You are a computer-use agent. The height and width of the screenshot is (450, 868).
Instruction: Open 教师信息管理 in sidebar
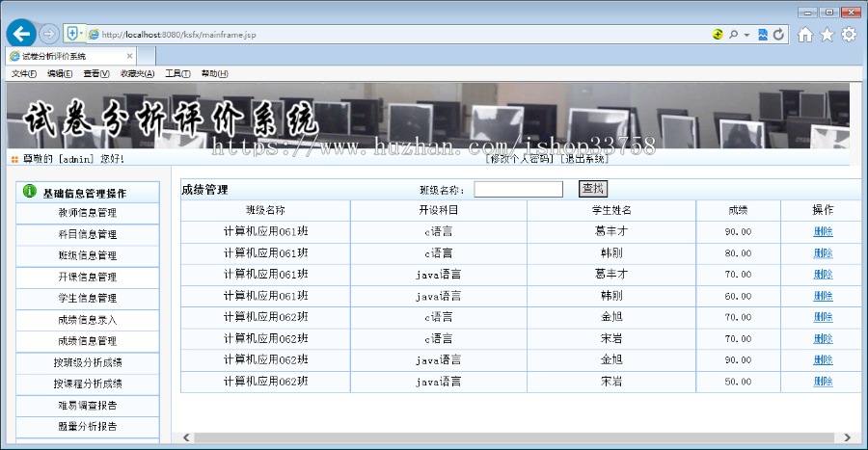[88, 213]
